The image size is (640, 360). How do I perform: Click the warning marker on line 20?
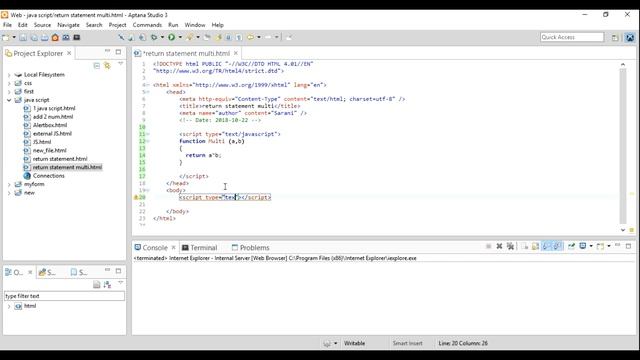tap(136, 197)
